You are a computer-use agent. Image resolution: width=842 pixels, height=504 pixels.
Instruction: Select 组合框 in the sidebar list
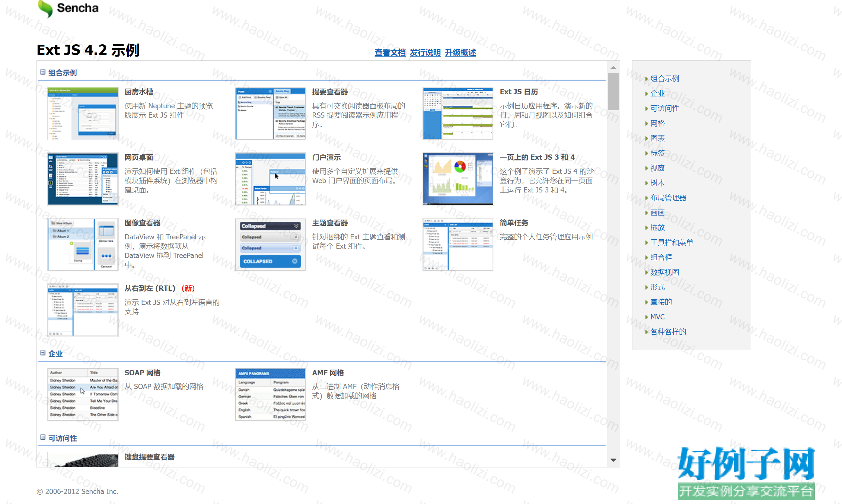(661, 257)
